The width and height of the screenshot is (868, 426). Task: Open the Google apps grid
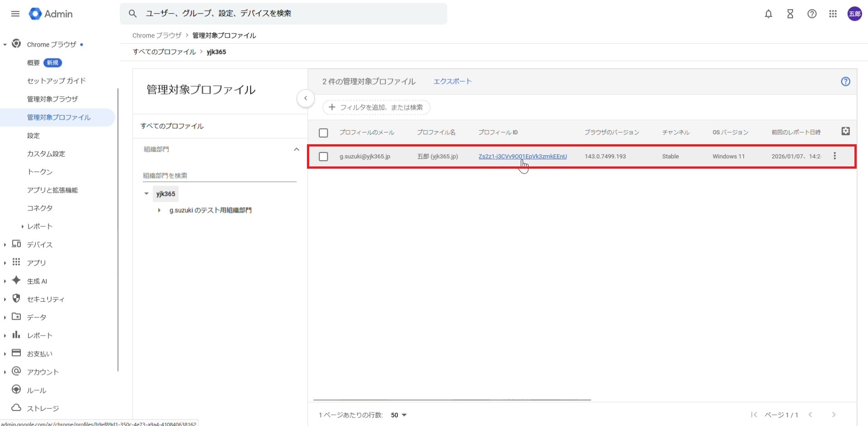tap(833, 14)
